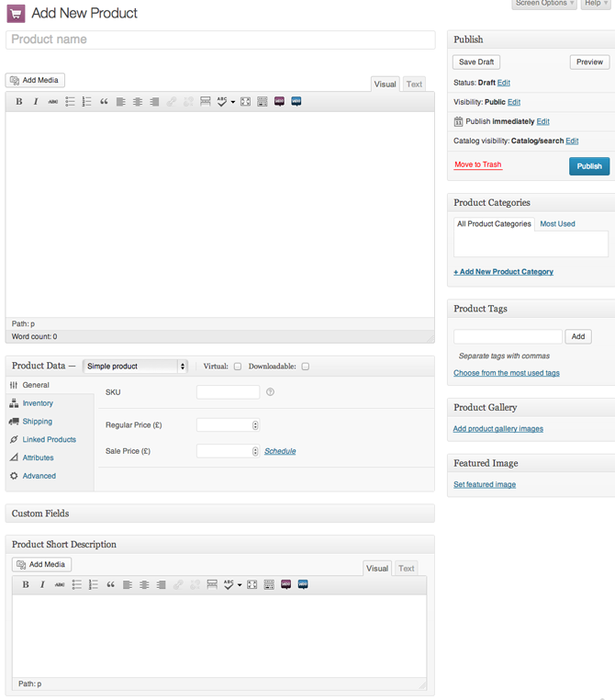Viewport: 615px width, 700px height.
Task: Open Most Used categories tab
Action: click(x=557, y=224)
